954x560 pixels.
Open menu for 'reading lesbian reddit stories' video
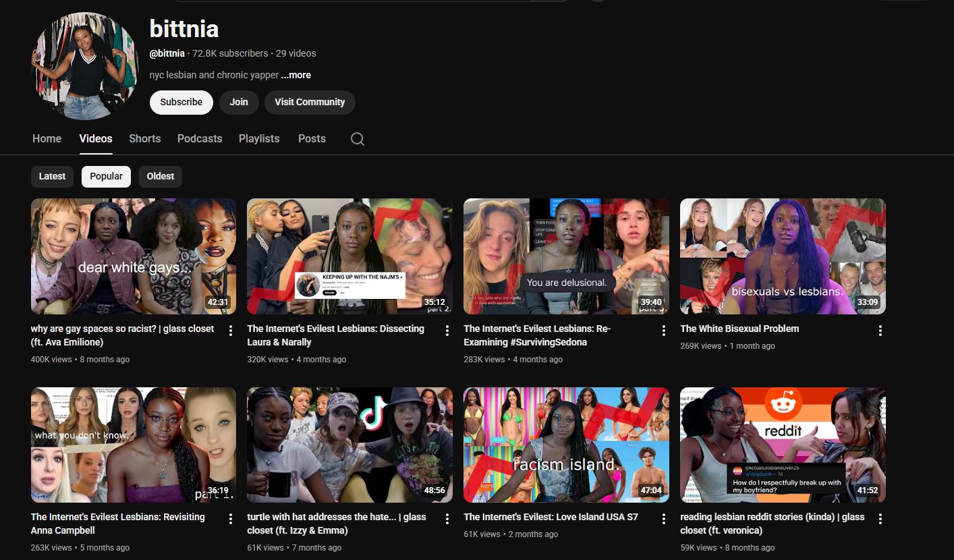coord(880,519)
